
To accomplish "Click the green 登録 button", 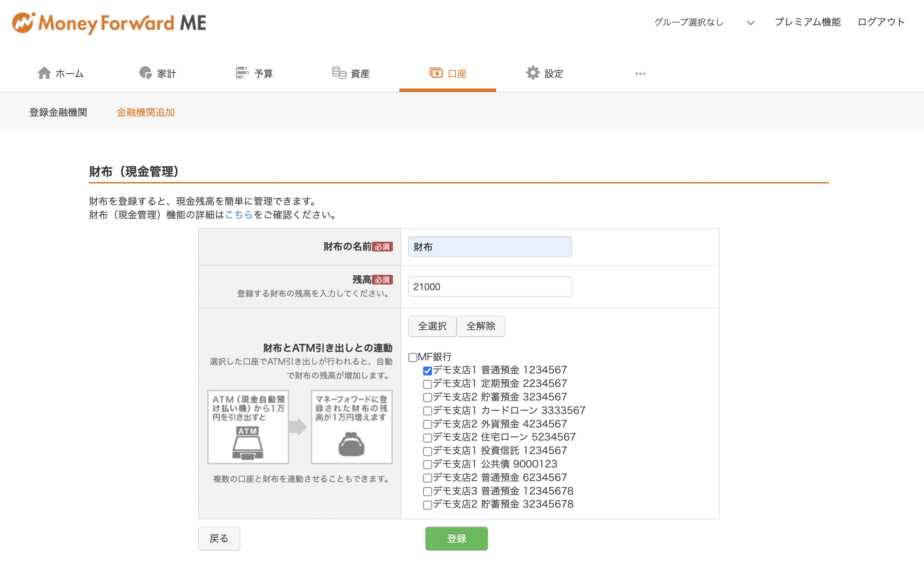I will (457, 538).
